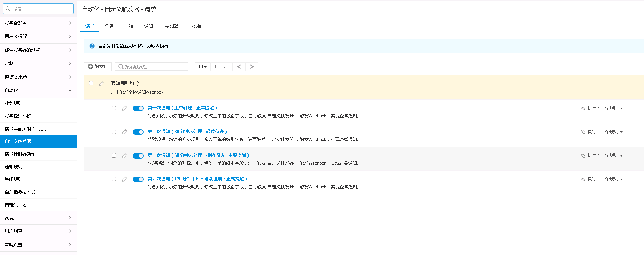Click the 搜索触发组 search field

tap(154, 67)
